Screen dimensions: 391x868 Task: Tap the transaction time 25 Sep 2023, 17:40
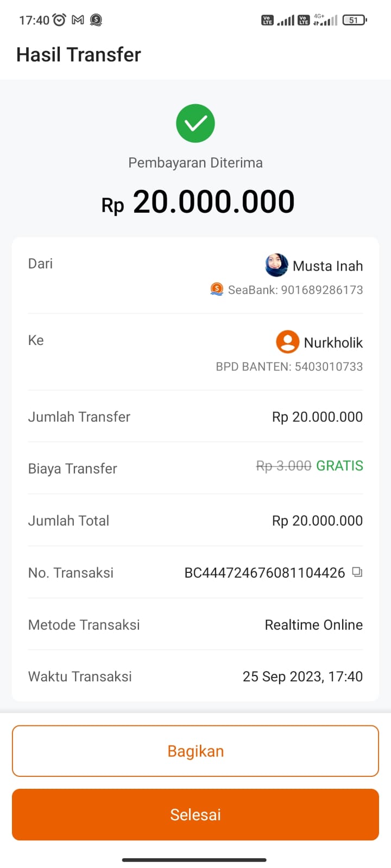point(302,676)
